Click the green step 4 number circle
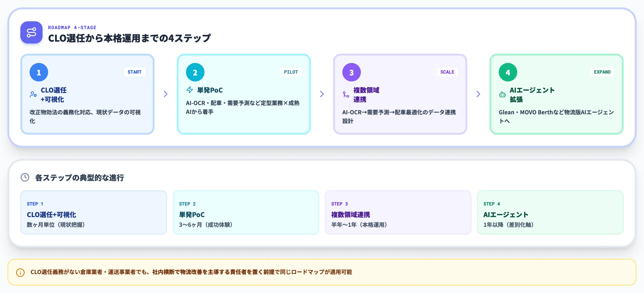This screenshot has width=644, height=293. click(x=508, y=72)
